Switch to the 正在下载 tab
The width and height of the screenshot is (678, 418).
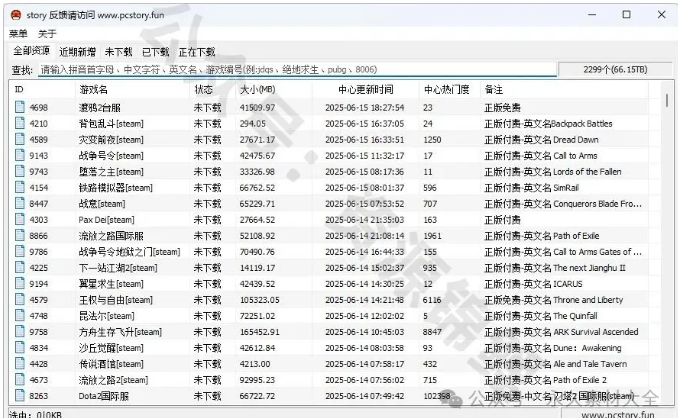coord(197,52)
